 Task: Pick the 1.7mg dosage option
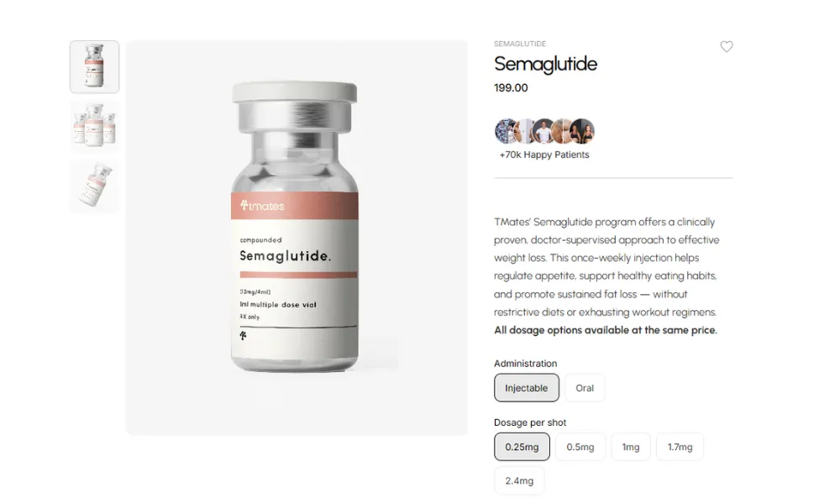[x=680, y=447]
